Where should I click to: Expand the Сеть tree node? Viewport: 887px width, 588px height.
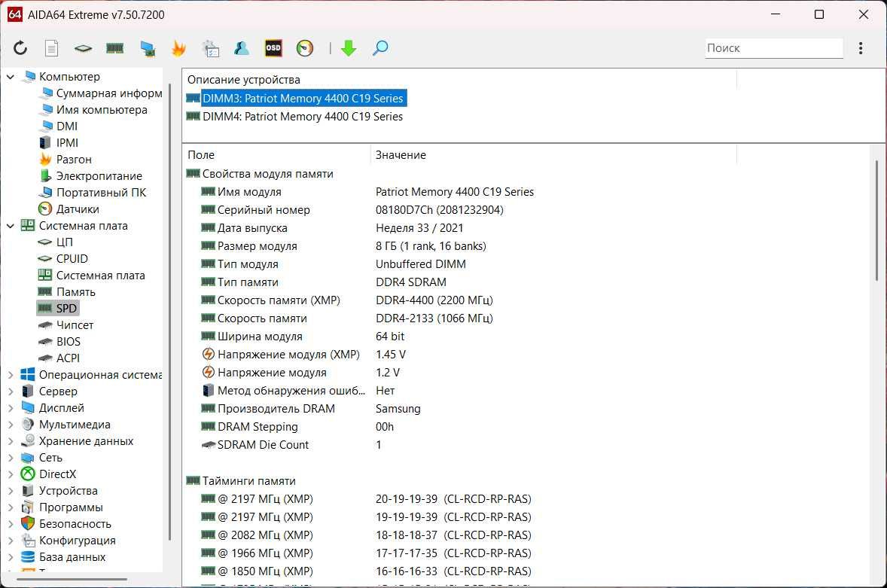point(11,458)
